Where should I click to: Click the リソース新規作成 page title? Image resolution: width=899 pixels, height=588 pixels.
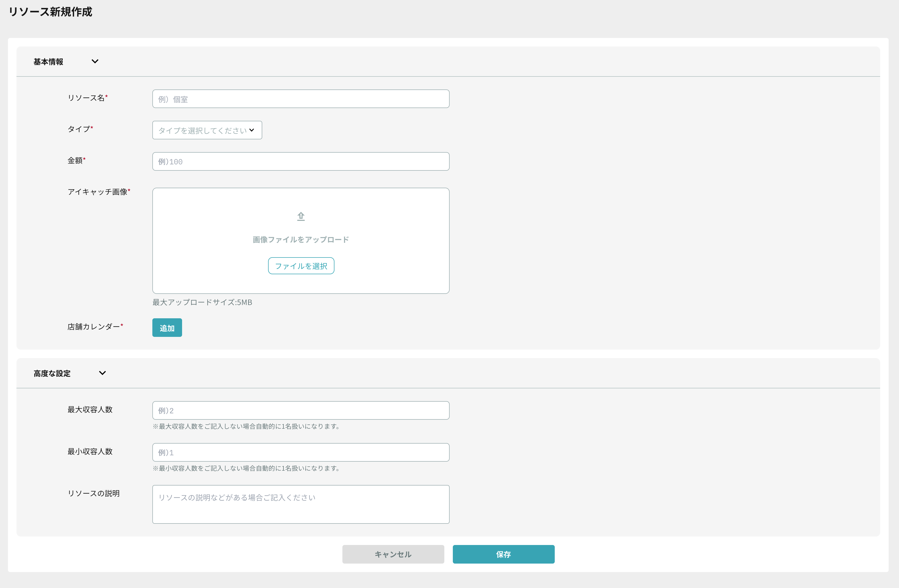click(50, 12)
